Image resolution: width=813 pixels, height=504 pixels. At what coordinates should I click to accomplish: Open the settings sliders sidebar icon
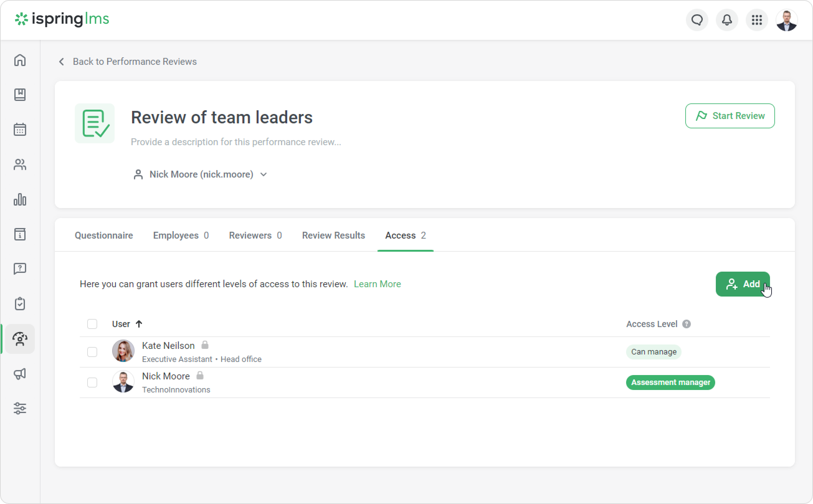point(20,408)
